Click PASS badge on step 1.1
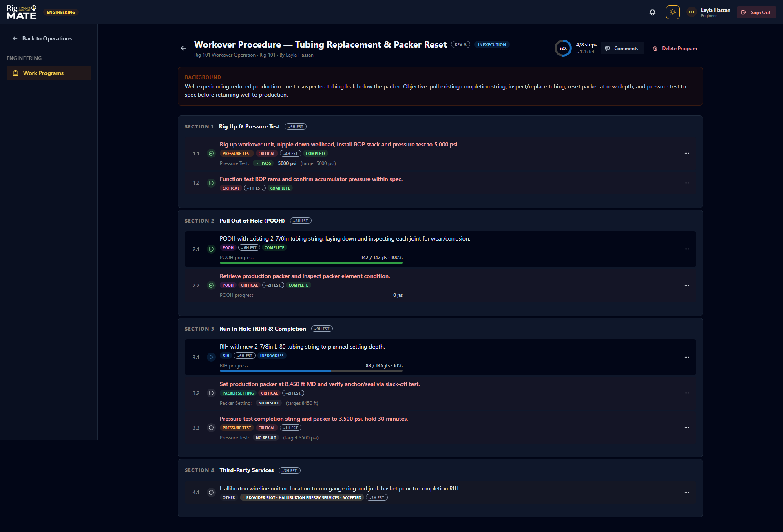This screenshot has height=532, width=783. 263,163
